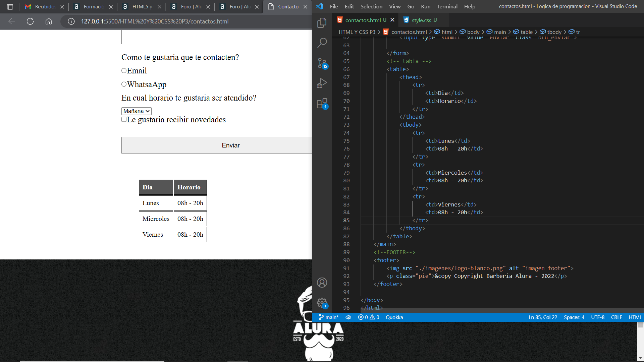
Task: Click the browser address bar URL
Action: 155,21
